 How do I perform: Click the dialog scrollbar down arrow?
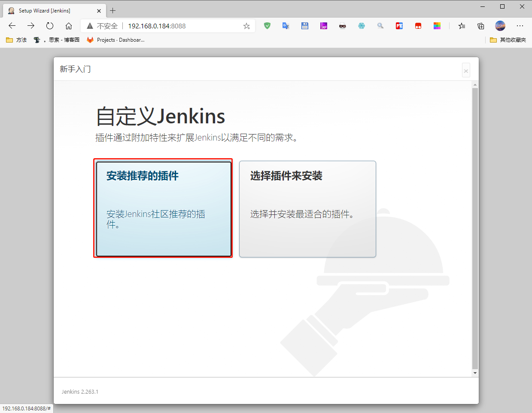475,373
